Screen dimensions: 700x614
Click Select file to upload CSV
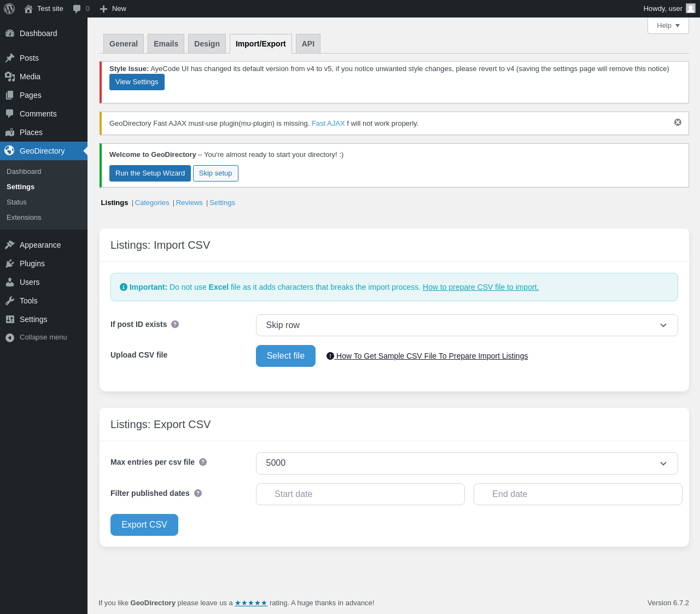pyautogui.click(x=285, y=356)
